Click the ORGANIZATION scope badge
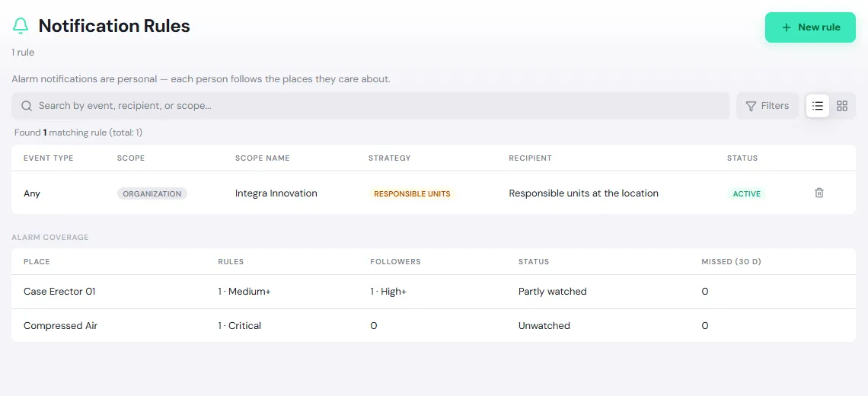 152,194
